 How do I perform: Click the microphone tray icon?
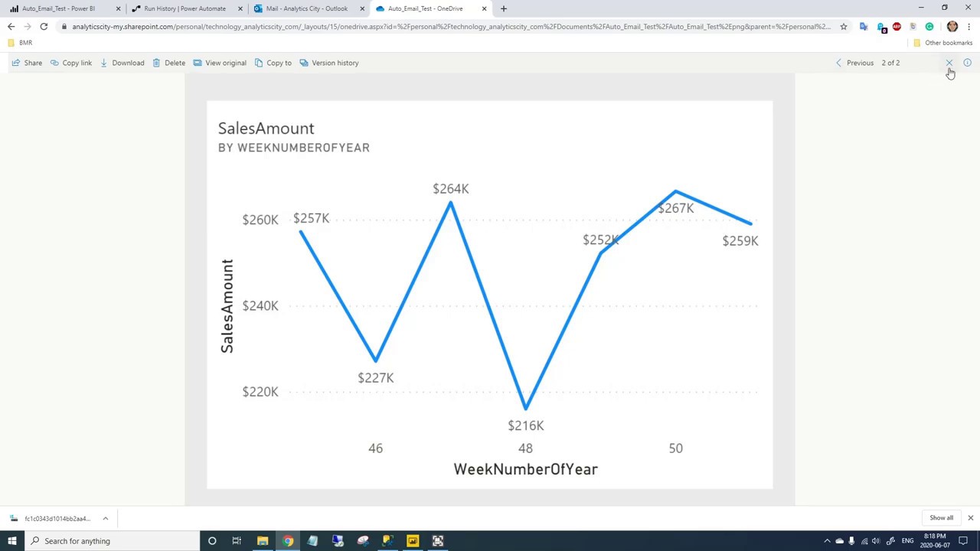click(x=851, y=541)
